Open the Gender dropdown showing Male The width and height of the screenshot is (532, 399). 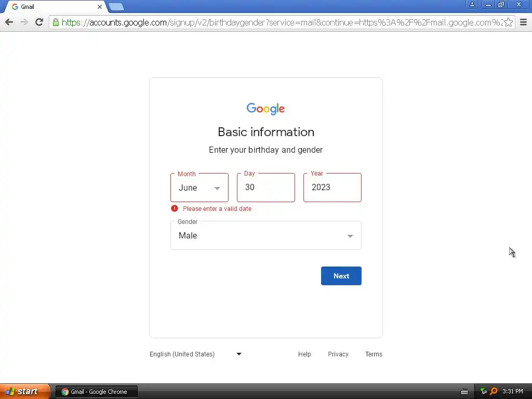click(266, 235)
